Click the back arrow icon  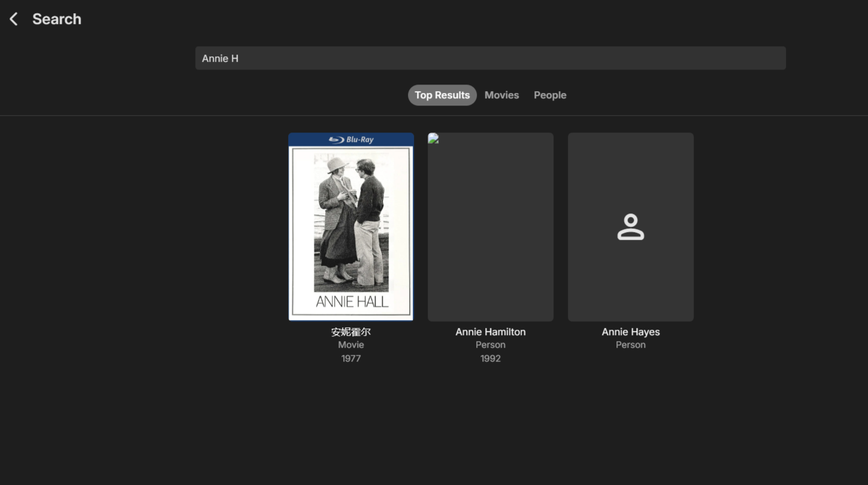(14, 19)
